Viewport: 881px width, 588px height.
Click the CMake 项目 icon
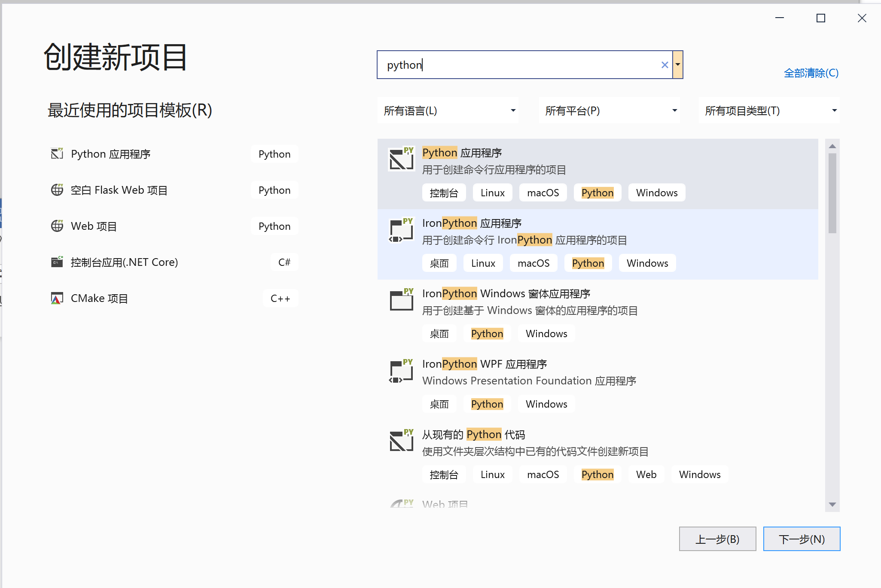pyautogui.click(x=57, y=298)
